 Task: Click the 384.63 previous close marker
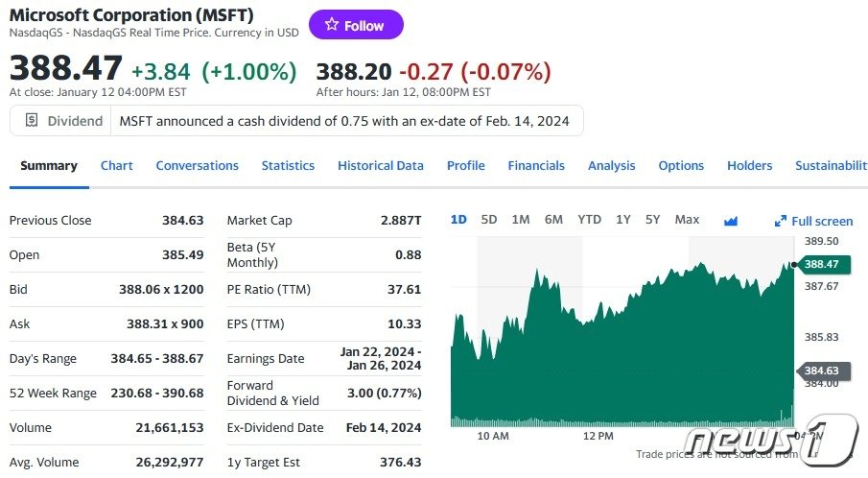[x=821, y=370]
